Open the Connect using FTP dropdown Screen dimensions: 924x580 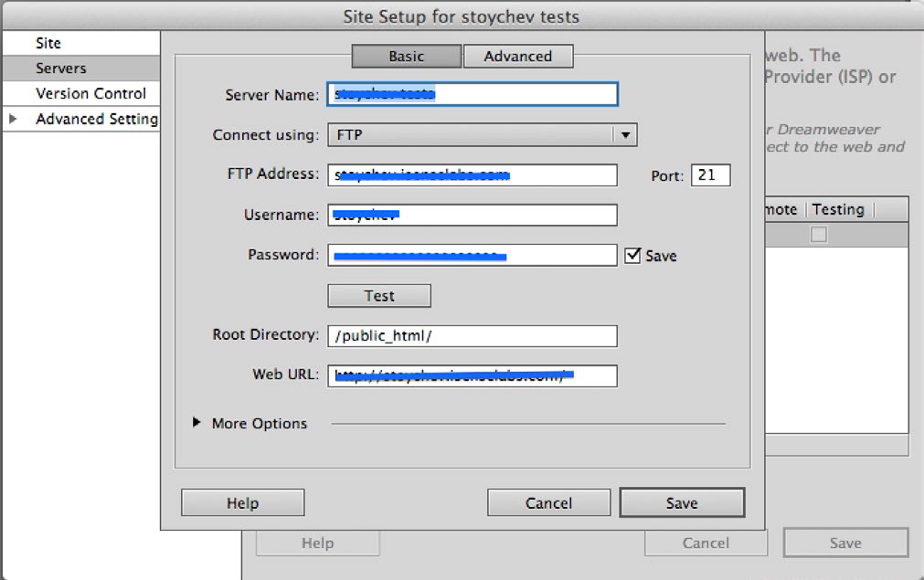pos(482,135)
